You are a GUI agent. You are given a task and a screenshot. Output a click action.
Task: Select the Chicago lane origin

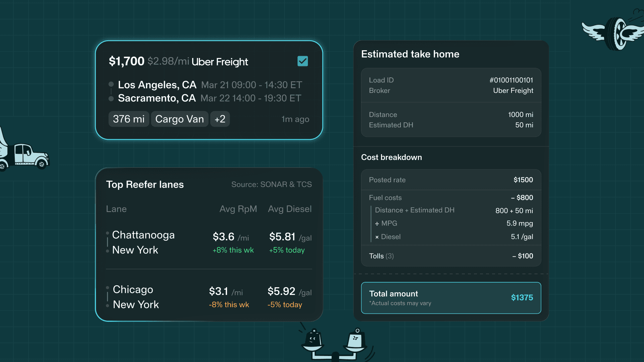(x=133, y=290)
